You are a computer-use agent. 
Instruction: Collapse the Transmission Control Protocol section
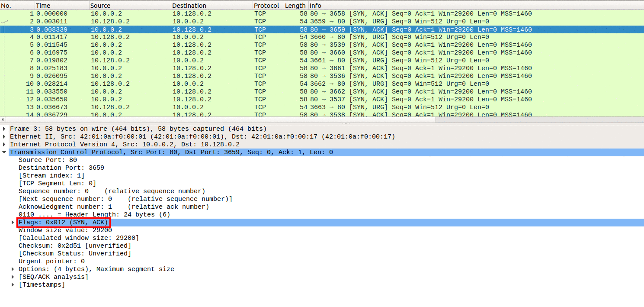pyautogui.click(x=5, y=152)
